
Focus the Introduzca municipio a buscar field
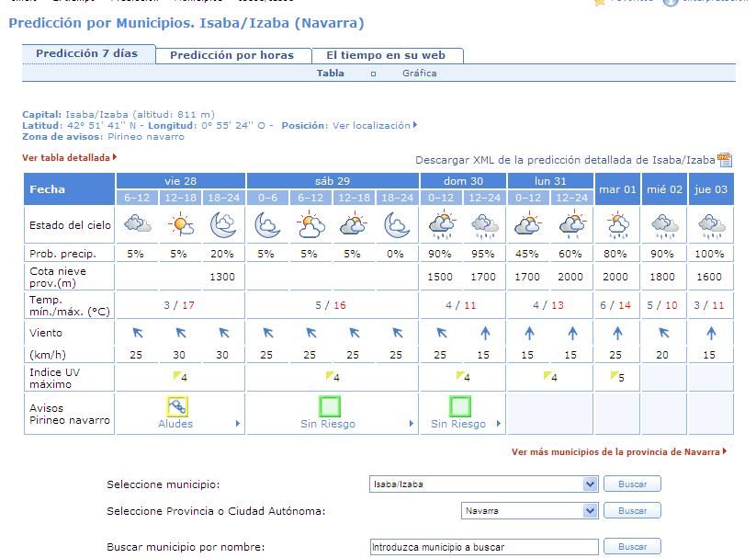click(484, 547)
